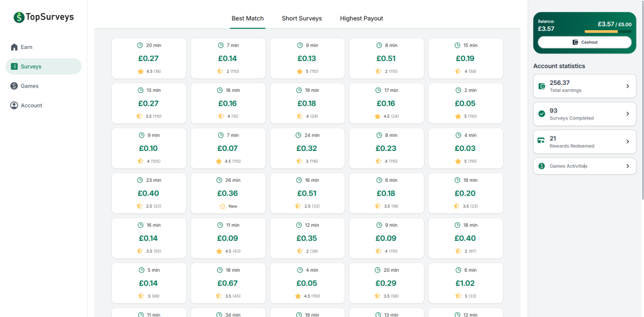Click the 256.37 total earnings value
644x317 pixels.
pyautogui.click(x=560, y=83)
